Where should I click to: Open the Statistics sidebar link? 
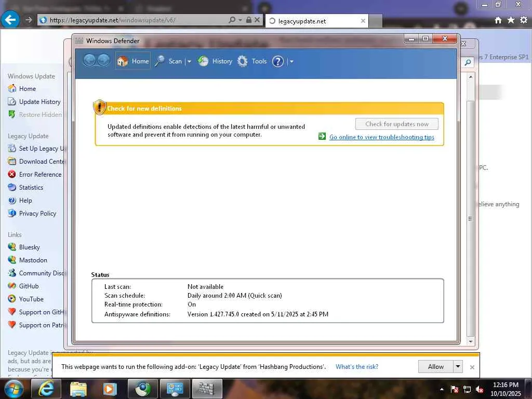pos(25,187)
